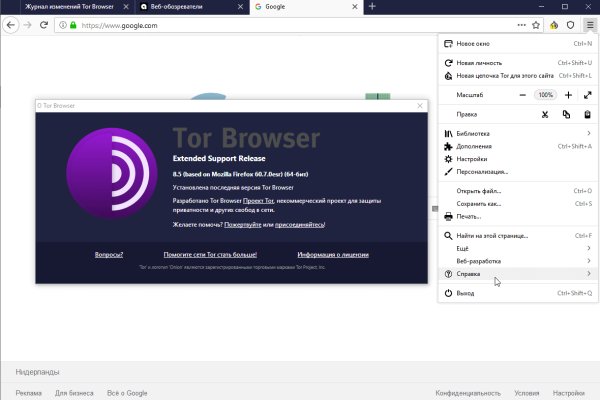Reload the page with the refresh button
The height and width of the screenshot is (400, 600).
[43, 23]
